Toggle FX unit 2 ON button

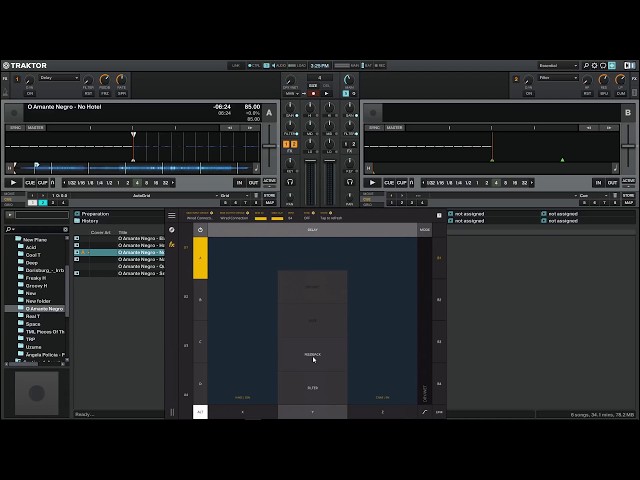tap(529, 93)
